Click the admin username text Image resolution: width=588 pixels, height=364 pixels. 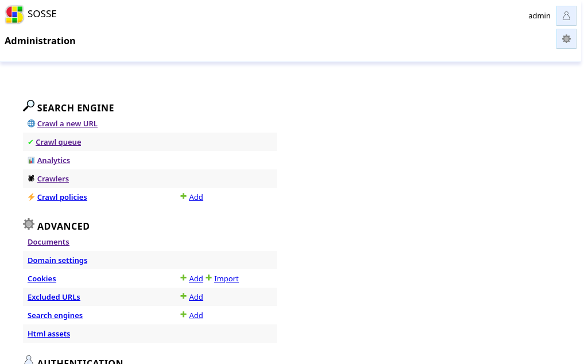(539, 16)
